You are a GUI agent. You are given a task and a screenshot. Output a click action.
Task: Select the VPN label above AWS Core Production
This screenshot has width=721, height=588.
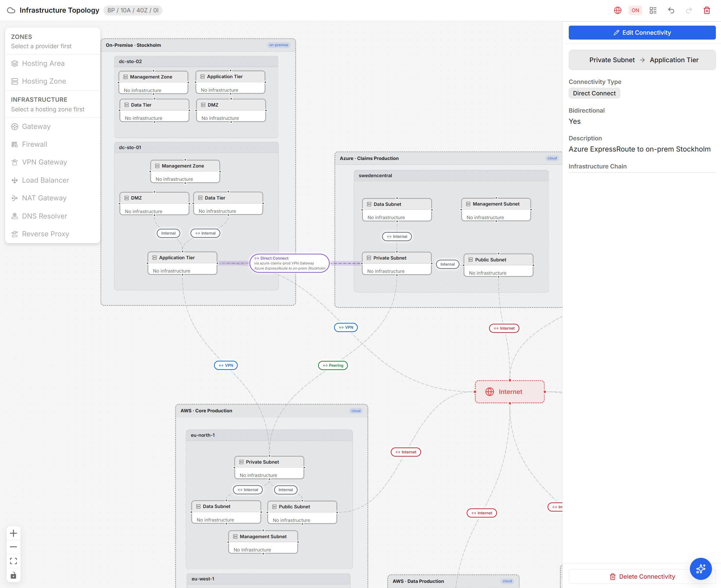226,365
